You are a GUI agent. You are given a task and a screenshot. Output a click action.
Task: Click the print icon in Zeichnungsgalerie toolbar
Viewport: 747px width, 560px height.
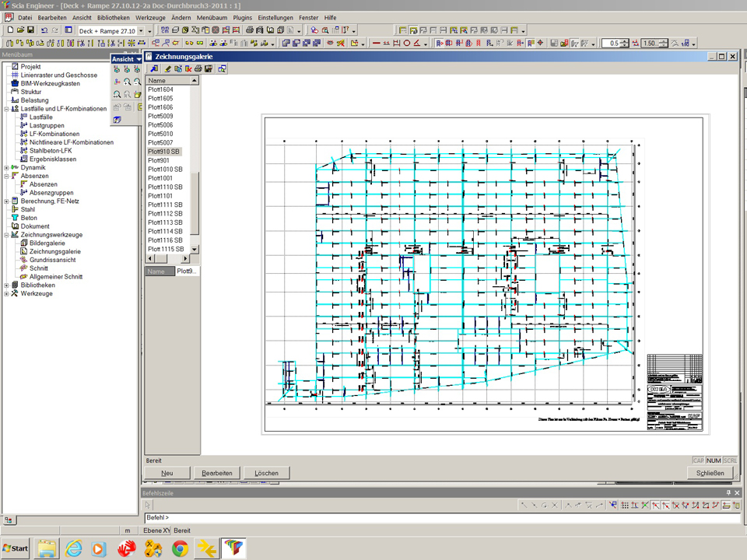click(x=198, y=68)
